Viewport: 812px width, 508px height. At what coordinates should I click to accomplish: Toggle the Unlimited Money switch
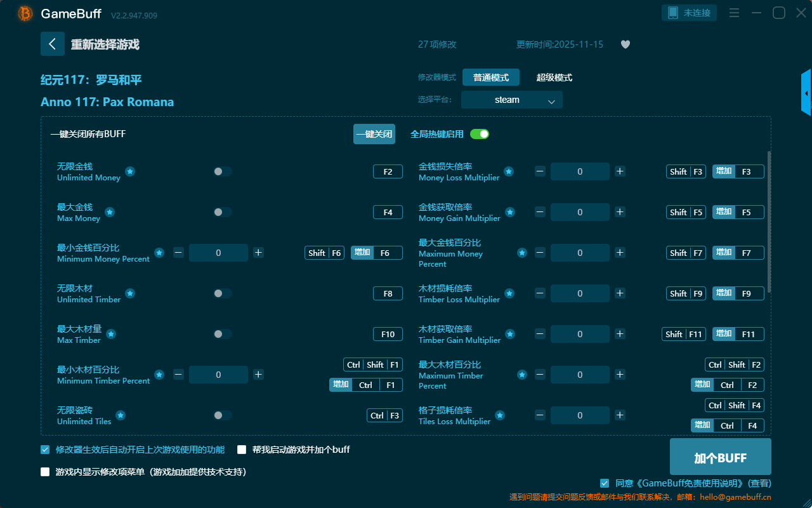coord(222,171)
